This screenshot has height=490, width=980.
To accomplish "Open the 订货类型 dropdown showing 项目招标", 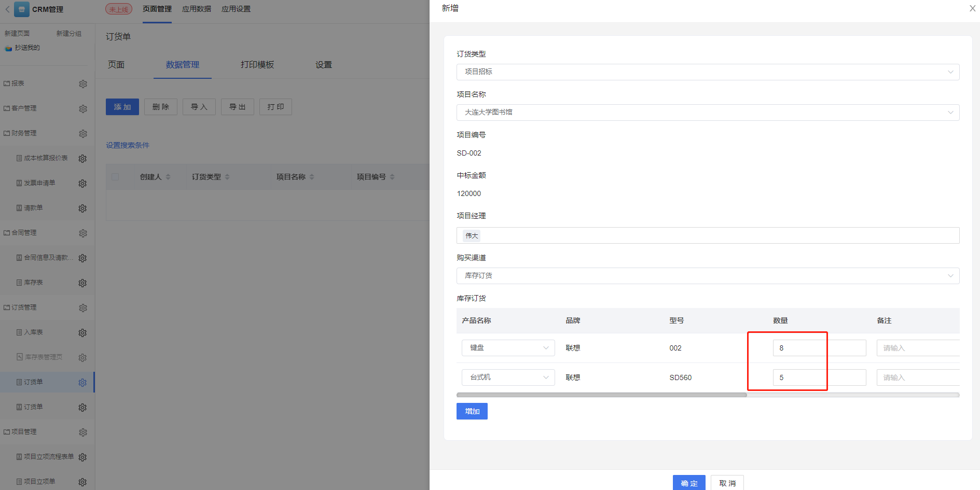I will pos(708,72).
